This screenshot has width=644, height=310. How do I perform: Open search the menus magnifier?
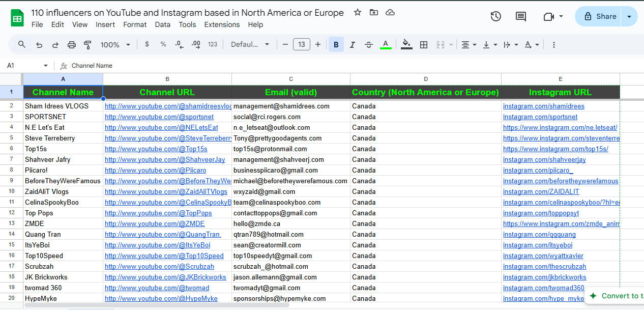(x=22, y=44)
